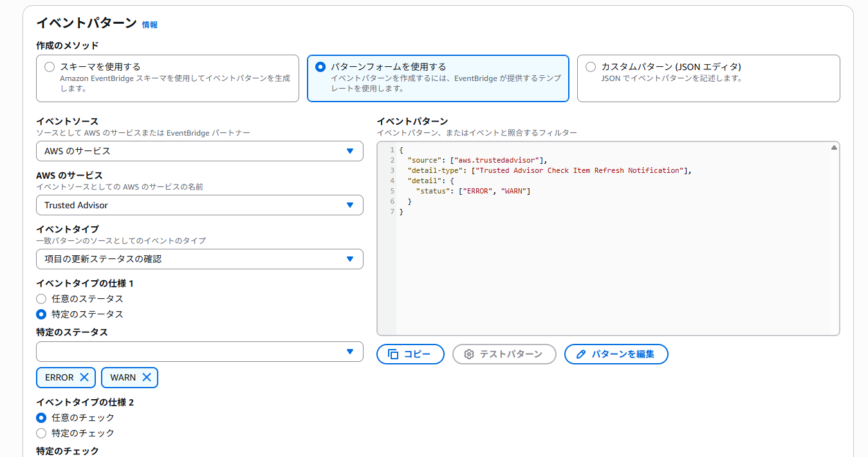868x457 pixels.
Task: Expand the 特定のステータス selection dropdown
Action: click(199, 352)
